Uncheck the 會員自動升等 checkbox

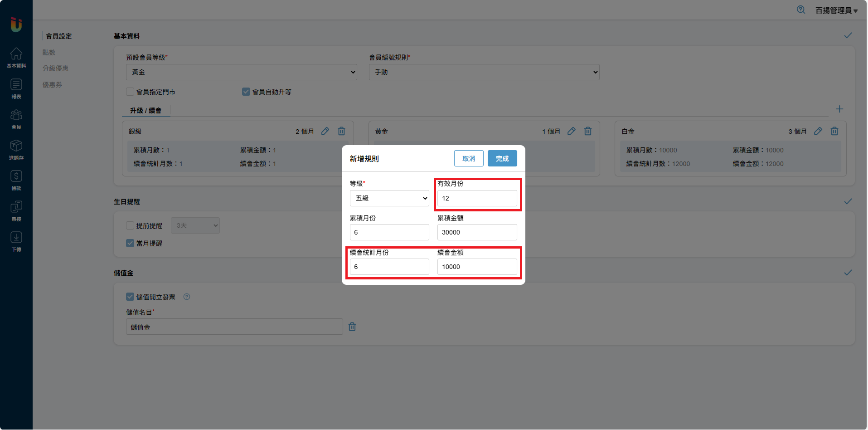coord(246,92)
